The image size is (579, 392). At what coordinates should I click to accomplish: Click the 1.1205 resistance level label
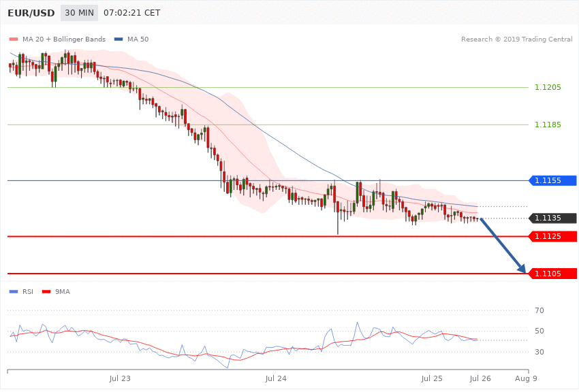pyautogui.click(x=548, y=87)
